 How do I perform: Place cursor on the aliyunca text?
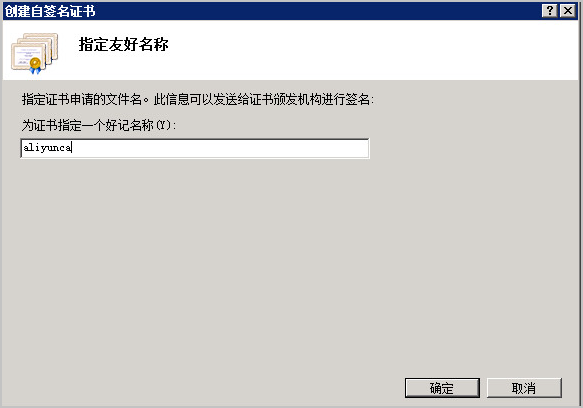(47, 148)
